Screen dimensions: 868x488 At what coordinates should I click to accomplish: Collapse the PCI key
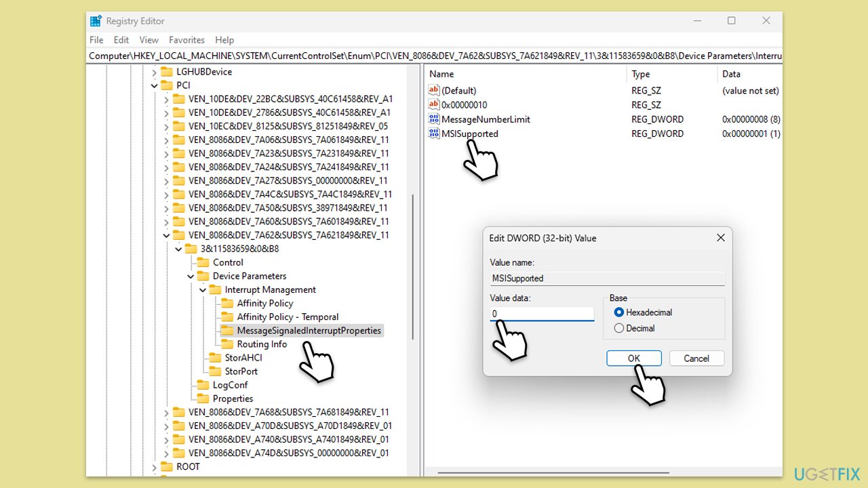[154, 85]
